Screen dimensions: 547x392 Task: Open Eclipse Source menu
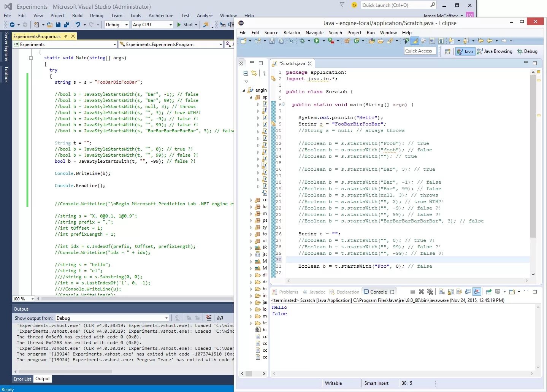pyautogui.click(x=271, y=33)
